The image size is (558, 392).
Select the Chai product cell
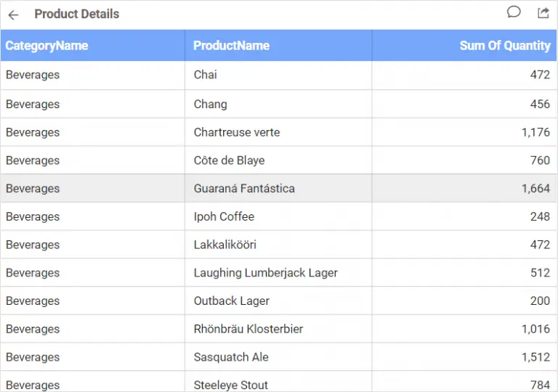(206, 75)
